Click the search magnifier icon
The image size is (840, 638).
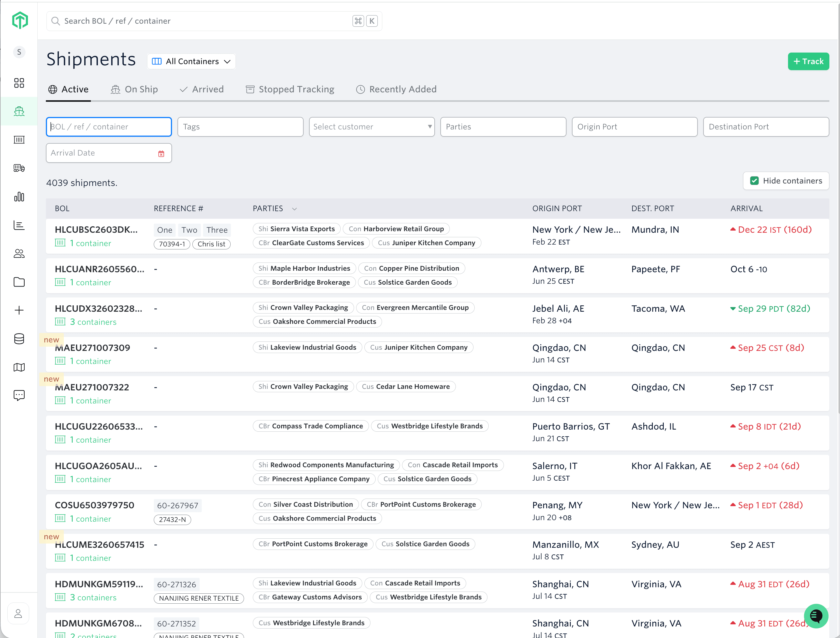[56, 21]
